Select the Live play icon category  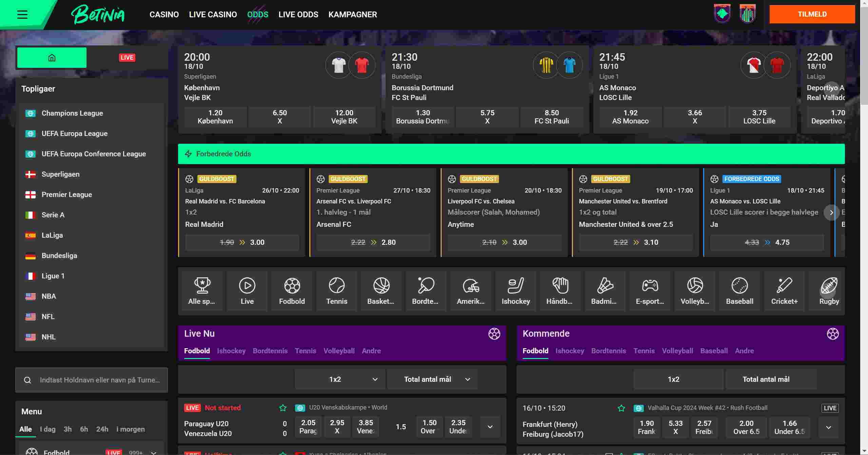[x=247, y=291]
